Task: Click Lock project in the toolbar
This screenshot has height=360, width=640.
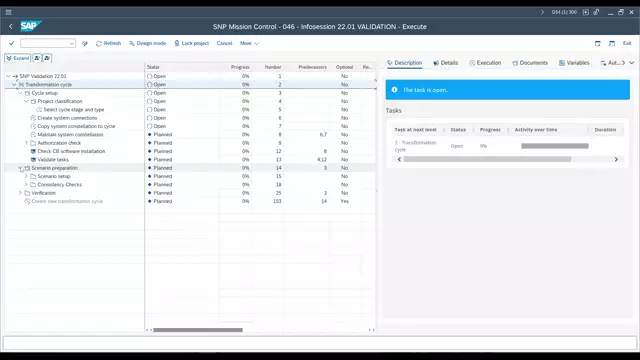Action: pos(191,43)
